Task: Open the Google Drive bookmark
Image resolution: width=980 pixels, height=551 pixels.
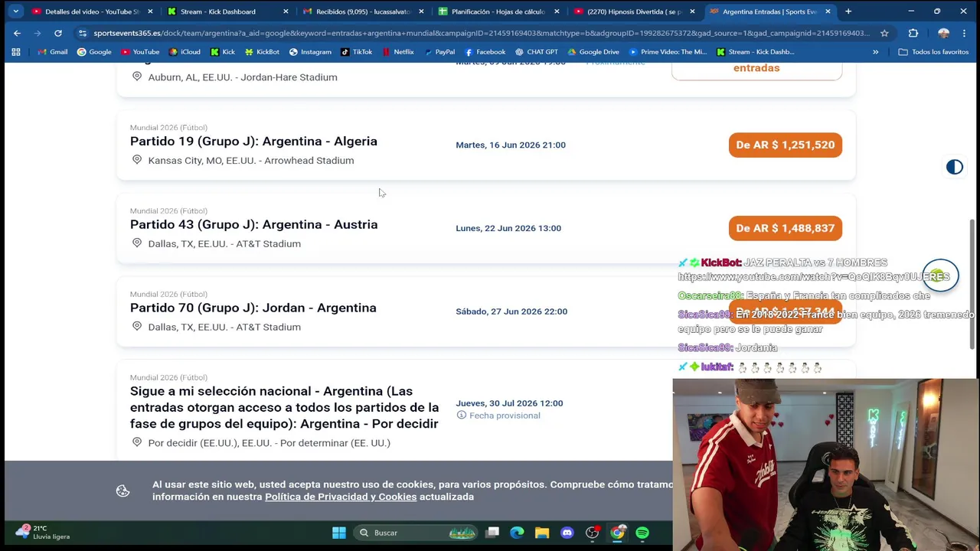Action: 593,52
